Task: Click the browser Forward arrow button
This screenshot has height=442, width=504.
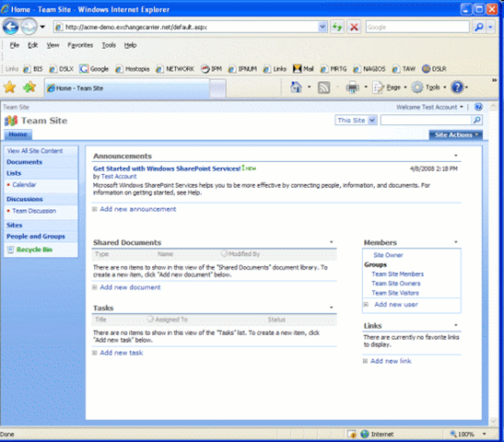Action: point(29,27)
